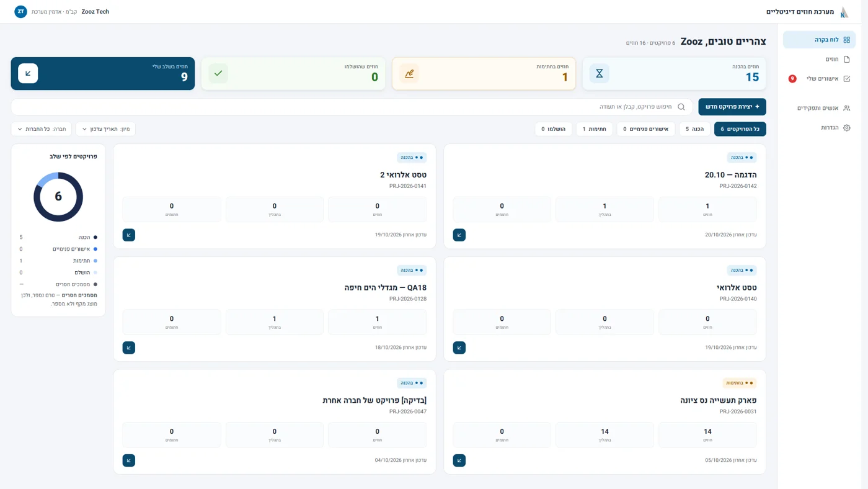Switch to the חתימות filter tab
Screen dimensions: 868x489
[594, 129]
